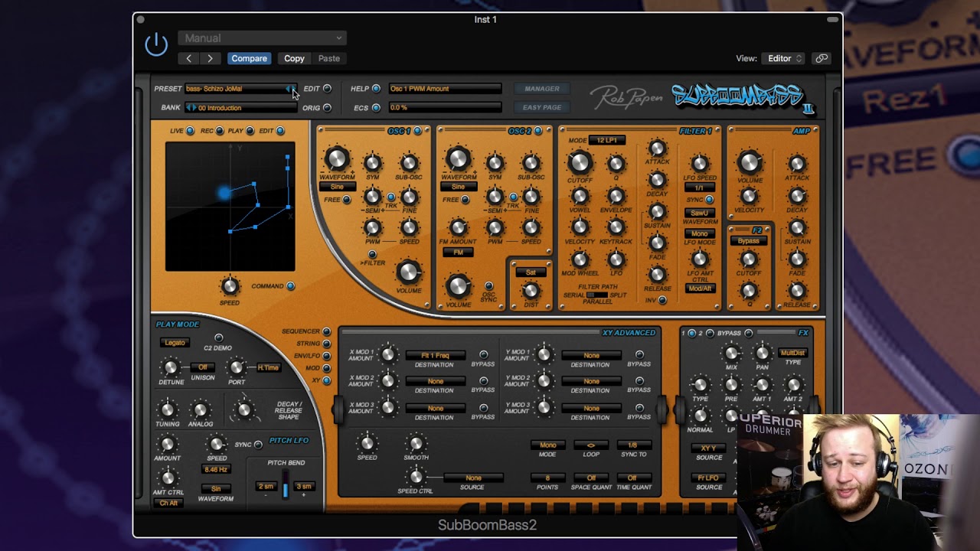Click the OSC 2 FM AMOUNT knob
Image resolution: width=980 pixels, height=551 pixels.
point(458,227)
